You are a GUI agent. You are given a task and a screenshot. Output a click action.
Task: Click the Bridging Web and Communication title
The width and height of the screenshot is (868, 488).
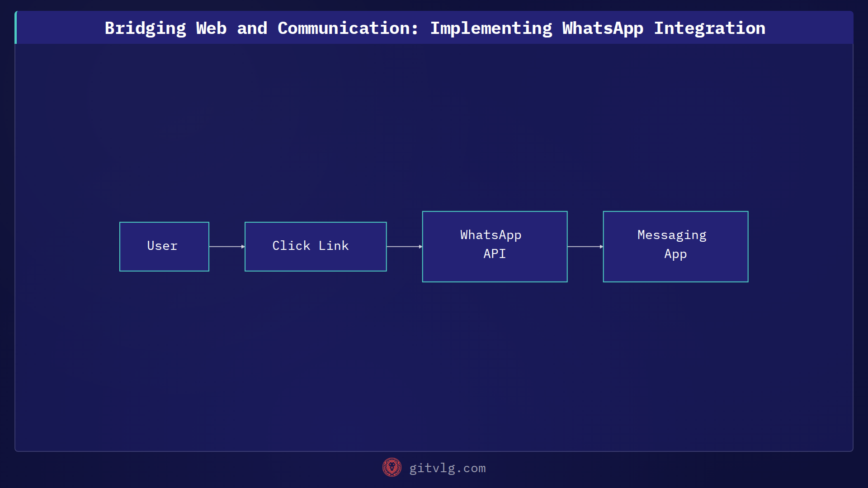(x=435, y=28)
